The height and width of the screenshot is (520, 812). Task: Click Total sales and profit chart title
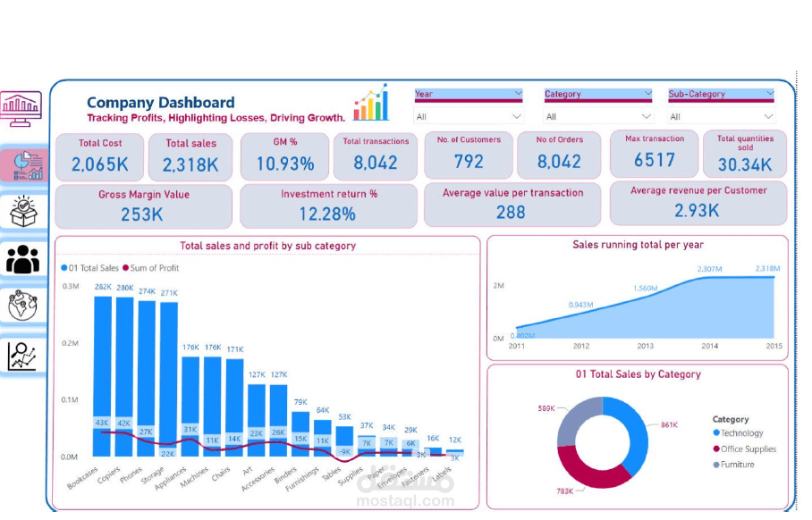coord(267,246)
